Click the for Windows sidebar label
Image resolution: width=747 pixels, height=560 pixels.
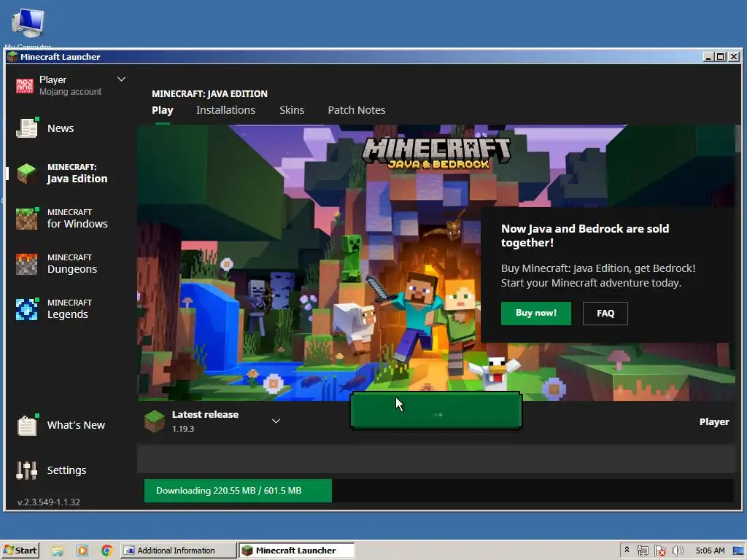[77, 219]
